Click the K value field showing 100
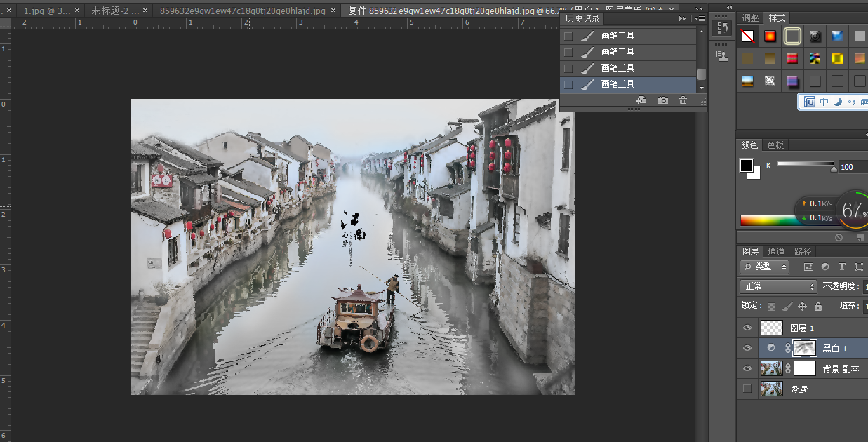This screenshot has width=868, height=442. (x=853, y=166)
